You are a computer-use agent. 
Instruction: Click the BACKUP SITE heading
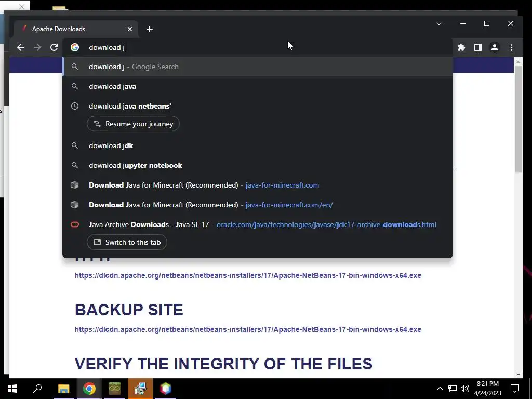pos(129,310)
